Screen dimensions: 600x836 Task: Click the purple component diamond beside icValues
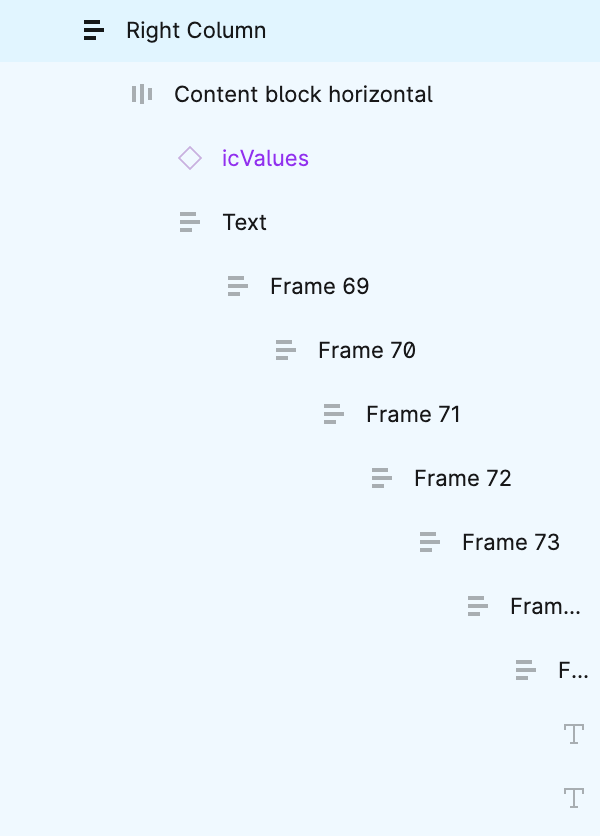(x=189, y=158)
